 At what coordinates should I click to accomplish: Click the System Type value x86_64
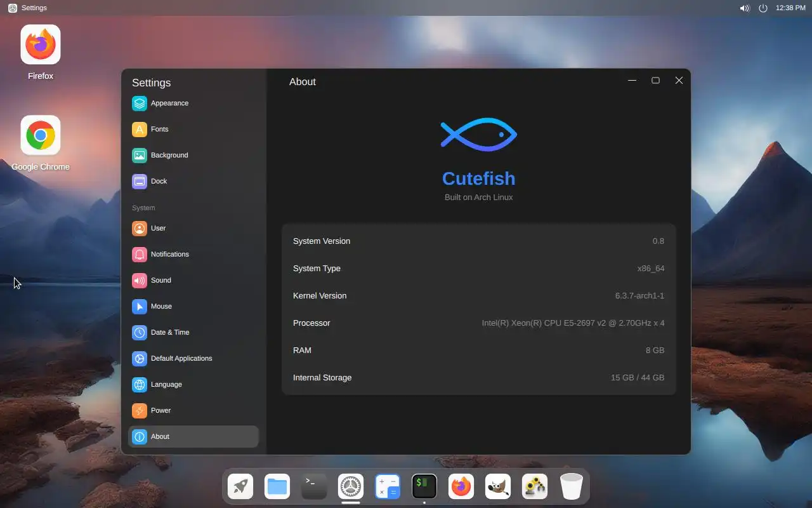[x=651, y=269]
